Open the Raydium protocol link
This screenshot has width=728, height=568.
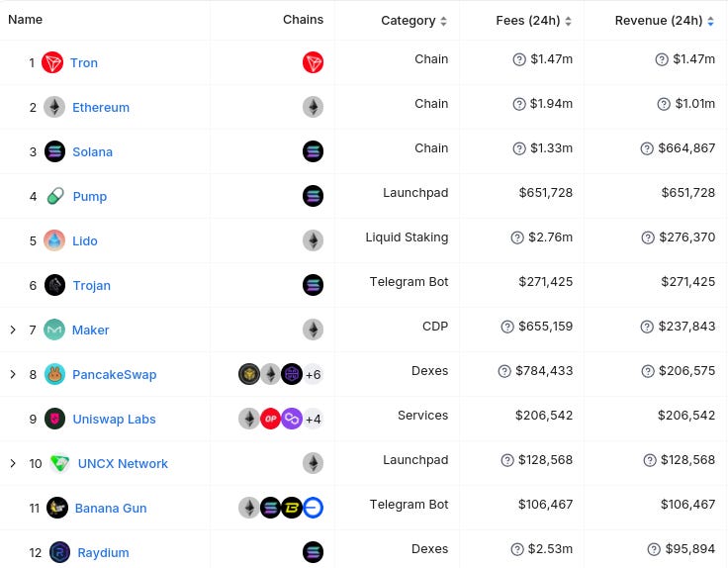point(103,553)
